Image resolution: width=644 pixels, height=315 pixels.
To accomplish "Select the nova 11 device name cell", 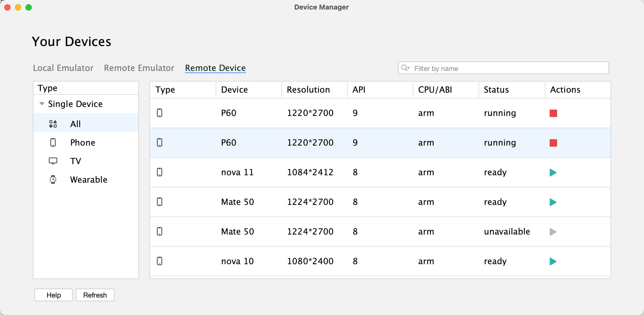I will point(237,172).
